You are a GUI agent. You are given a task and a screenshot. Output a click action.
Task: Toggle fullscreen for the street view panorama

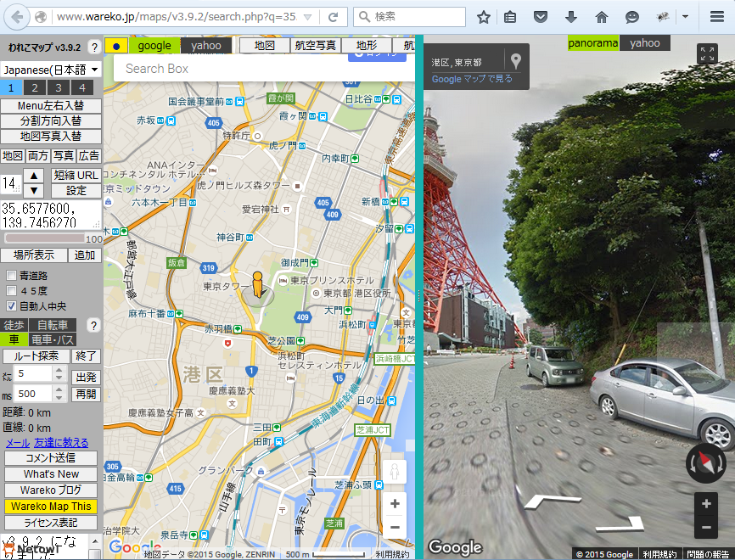point(707,54)
